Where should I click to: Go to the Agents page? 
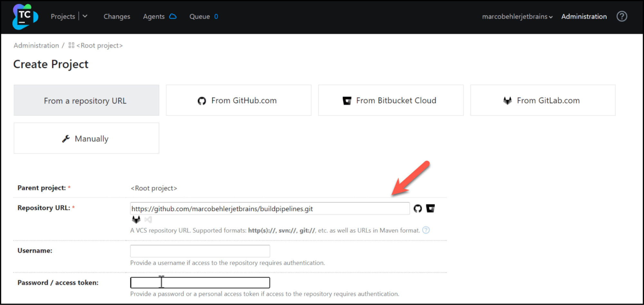point(154,16)
